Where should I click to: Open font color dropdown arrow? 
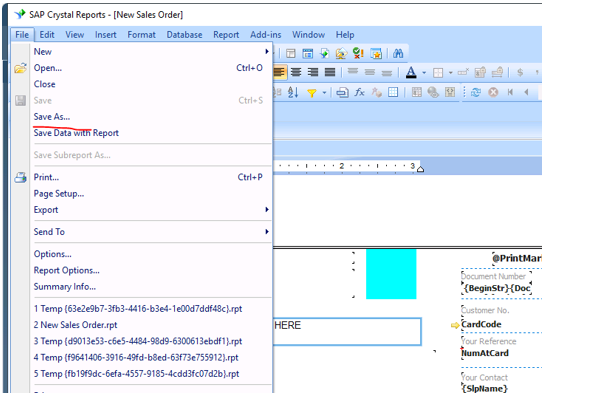424,73
